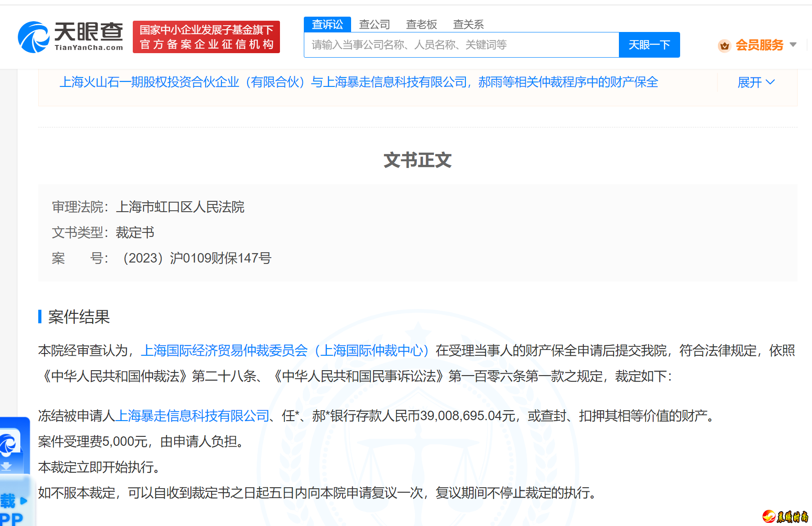Switch to the 查公司 tab
The height and width of the screenshot is (526, 812).
[374, 24]
